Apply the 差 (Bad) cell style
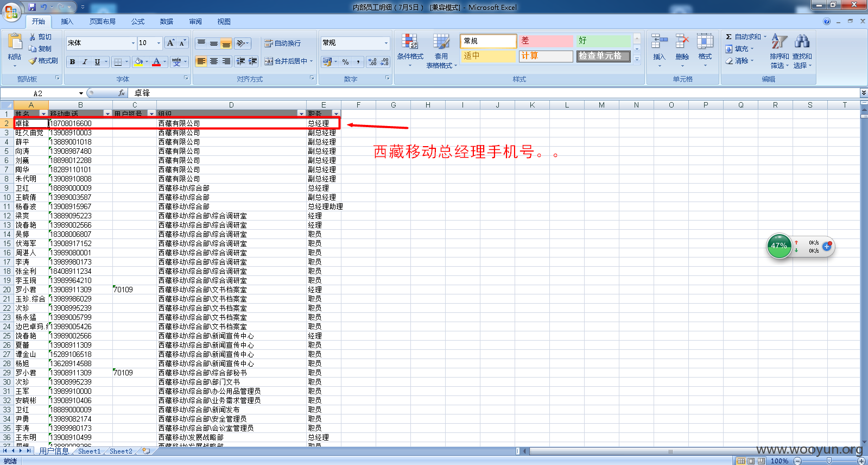 [x=546, y=41]
